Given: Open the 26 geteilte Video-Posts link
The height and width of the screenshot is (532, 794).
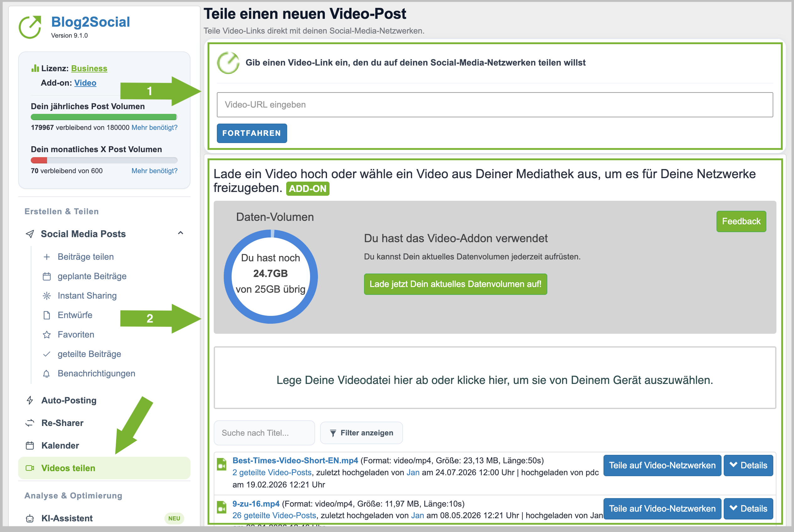Looking at the screenshot, I should click(x=274, y=516).
